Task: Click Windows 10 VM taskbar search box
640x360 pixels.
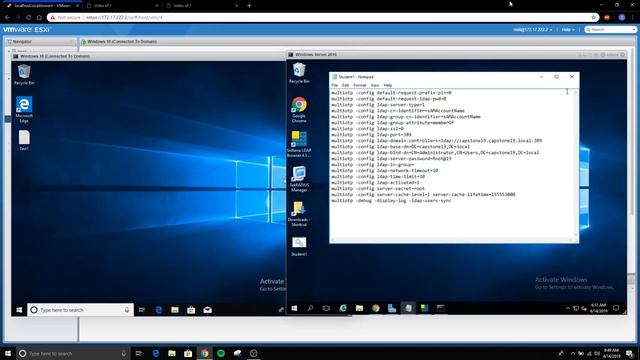Action: coord(80,310)
